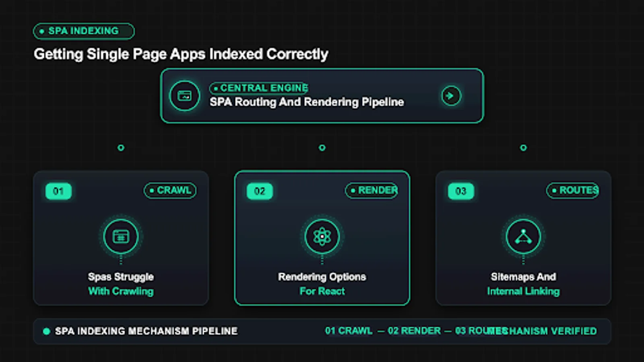Click the CENTRAL ENGINE tag

259,88
